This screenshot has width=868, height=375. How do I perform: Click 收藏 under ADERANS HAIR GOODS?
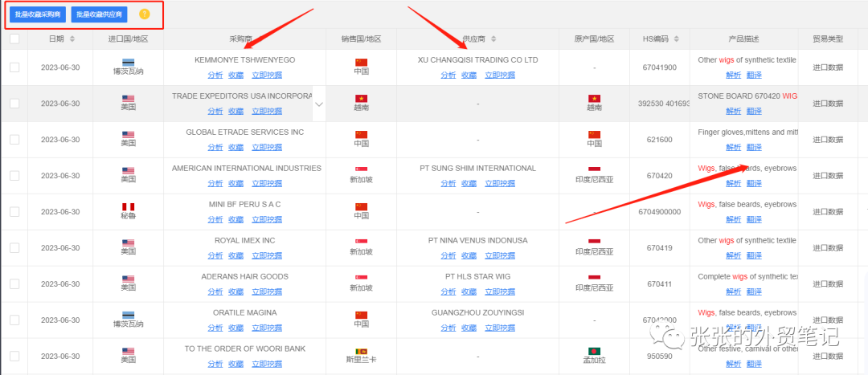click(235, 291)
